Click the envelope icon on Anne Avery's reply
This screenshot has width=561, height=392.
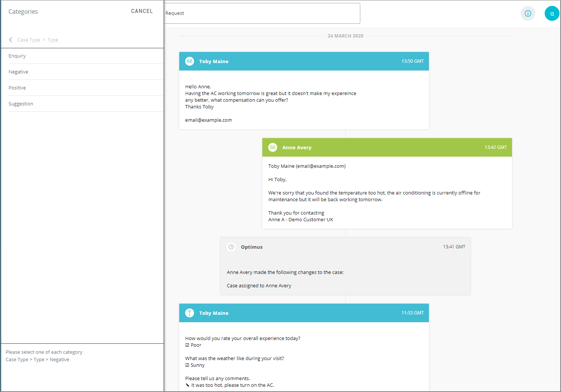click(273, 147)
